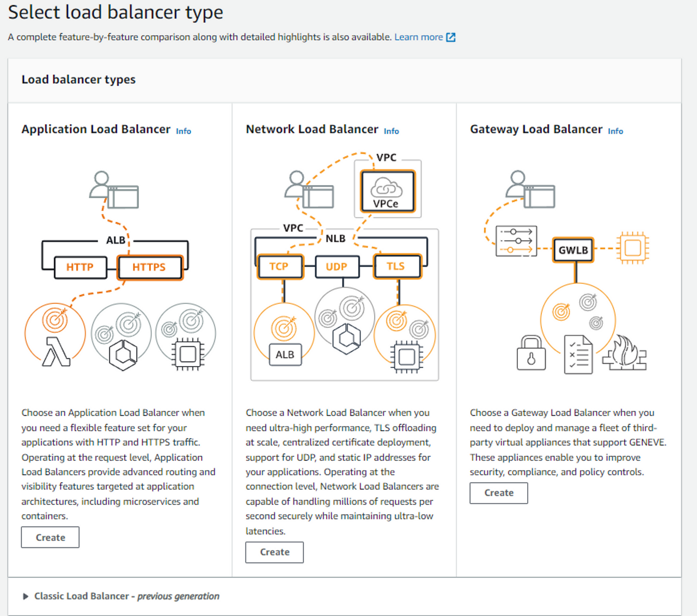Click the Select load balancer type title
697x616 pixels.
click(115, 12)
